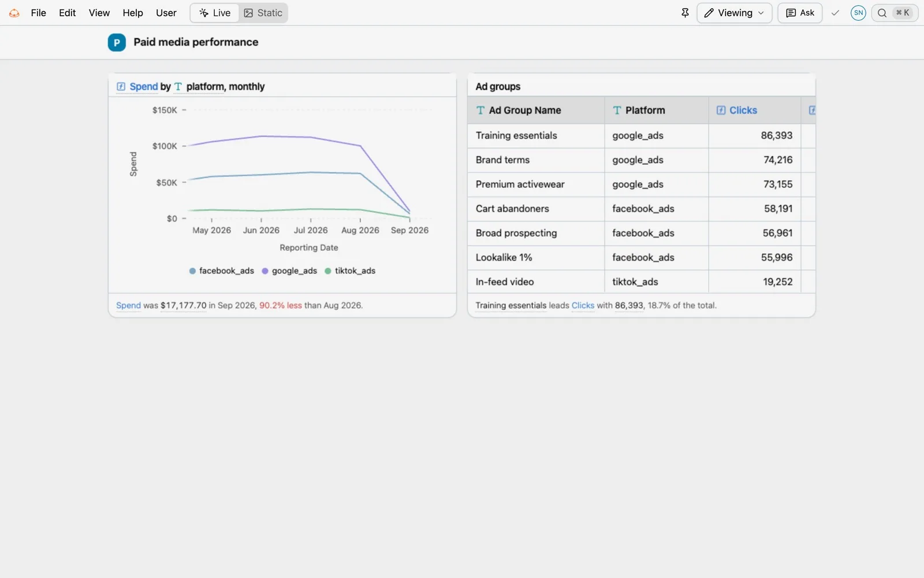The width and height of the screenshot is (924, 578).
Task: Toggle tiktok_ads legend swatch
Action: (328, 271)
